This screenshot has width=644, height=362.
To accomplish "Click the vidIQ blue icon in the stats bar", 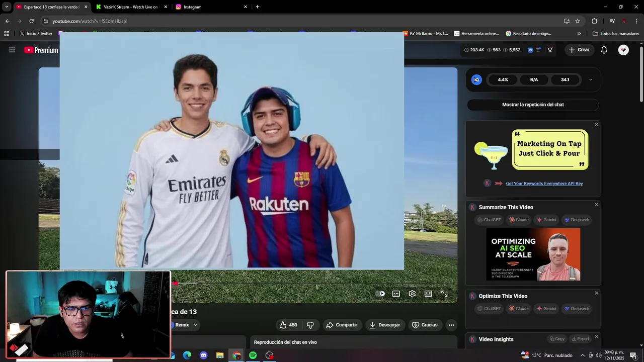I will pyautogui.click(x=530, y=50).
